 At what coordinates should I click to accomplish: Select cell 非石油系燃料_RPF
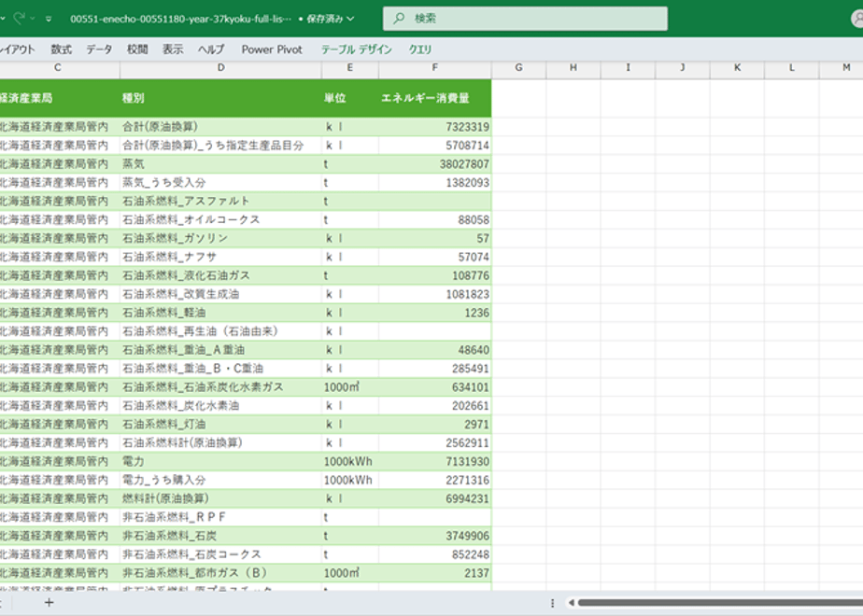(x=220, y=517)
